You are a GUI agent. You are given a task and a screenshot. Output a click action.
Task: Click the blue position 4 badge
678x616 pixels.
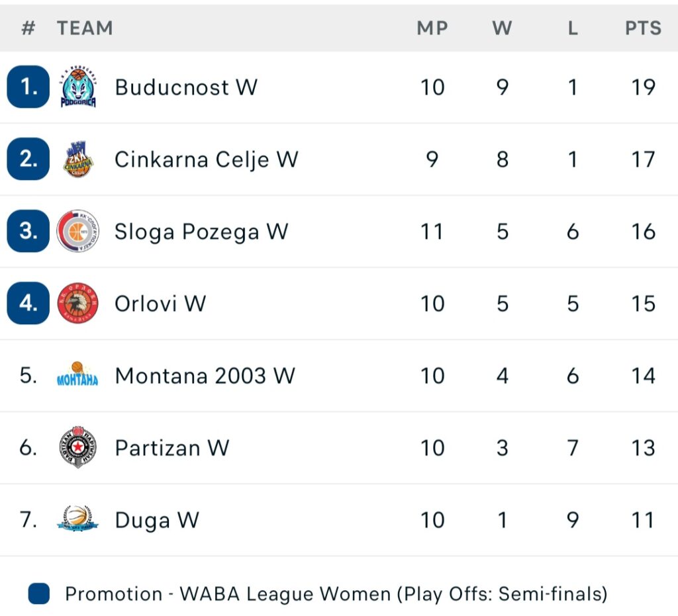point(28,303)
